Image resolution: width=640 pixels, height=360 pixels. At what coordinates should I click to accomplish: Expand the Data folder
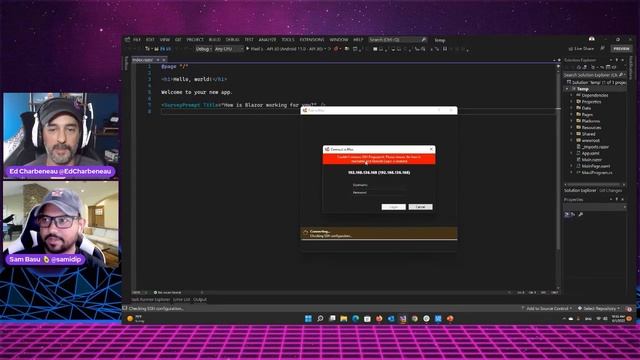point(571,108)
